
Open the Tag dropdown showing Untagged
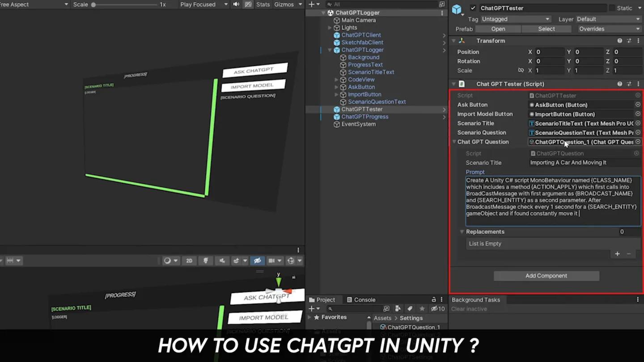tap(515, 19)
